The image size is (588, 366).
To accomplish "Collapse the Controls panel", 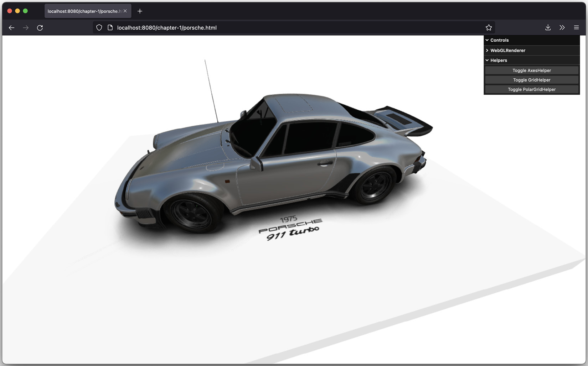I will [x=532, y=40].
